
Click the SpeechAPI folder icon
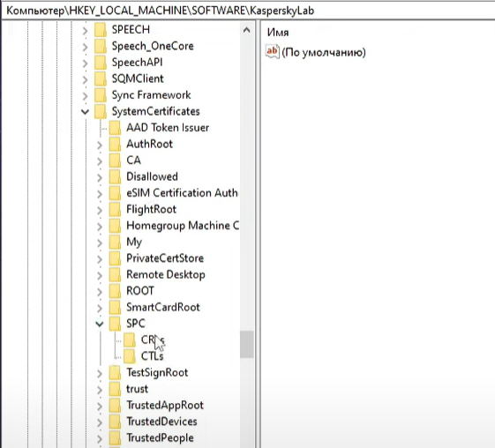[x=101, y=63]
